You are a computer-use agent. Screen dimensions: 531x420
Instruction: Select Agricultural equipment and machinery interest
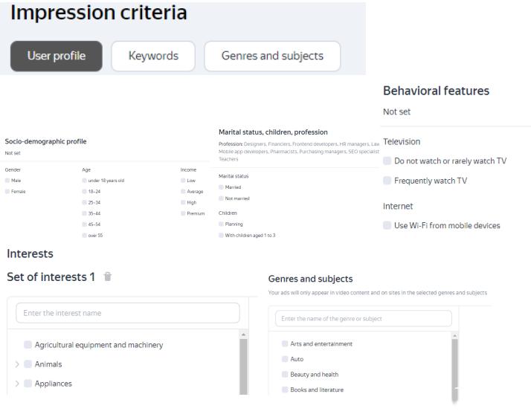[28, 345]
